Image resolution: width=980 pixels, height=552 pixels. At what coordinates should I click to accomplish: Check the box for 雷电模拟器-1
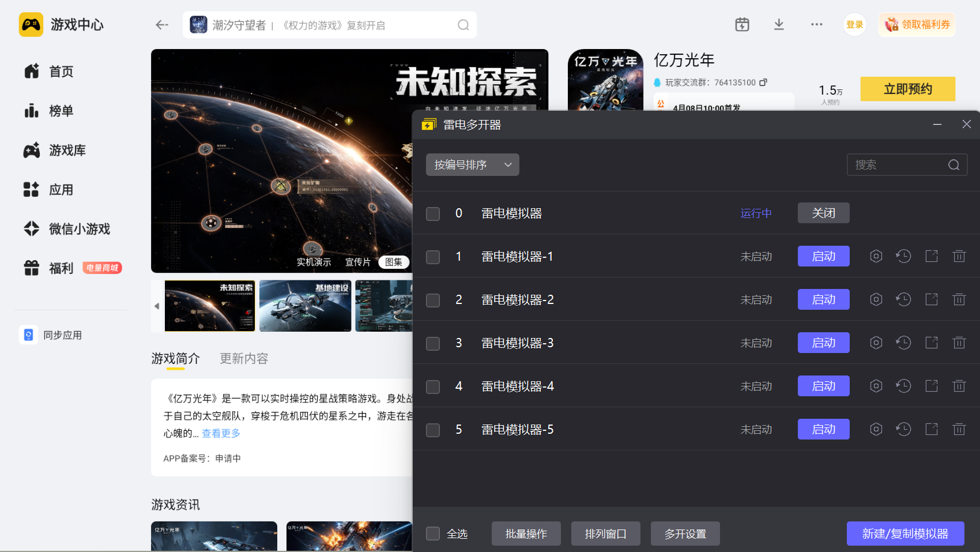433,257
